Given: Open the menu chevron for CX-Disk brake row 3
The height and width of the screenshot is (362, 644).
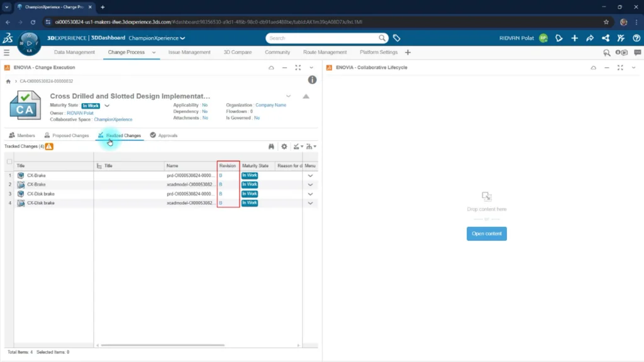Looking at the screenshot, I should [310, 194].
